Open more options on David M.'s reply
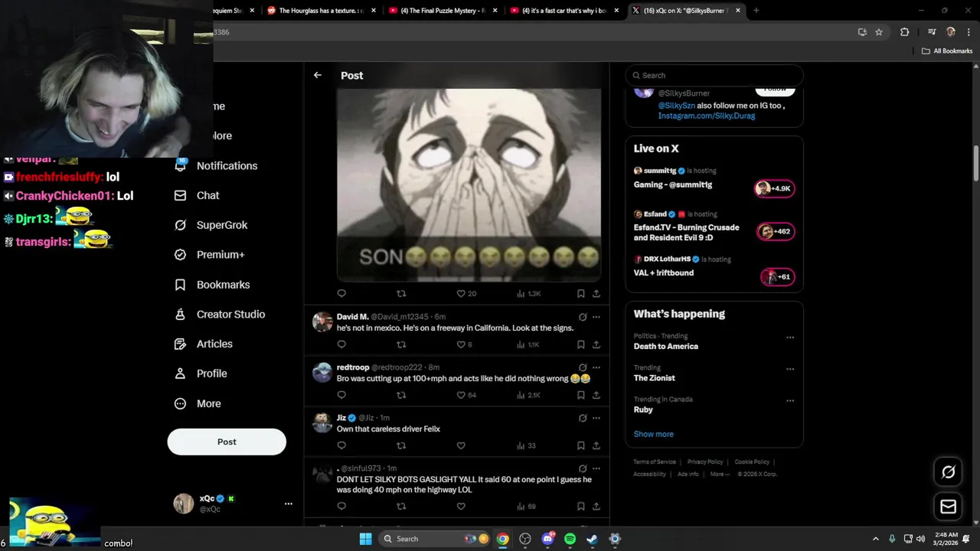 (x=596, y=317)
